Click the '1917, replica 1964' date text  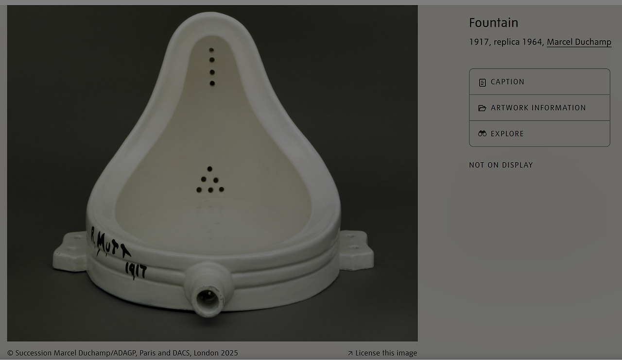[505, 42]
